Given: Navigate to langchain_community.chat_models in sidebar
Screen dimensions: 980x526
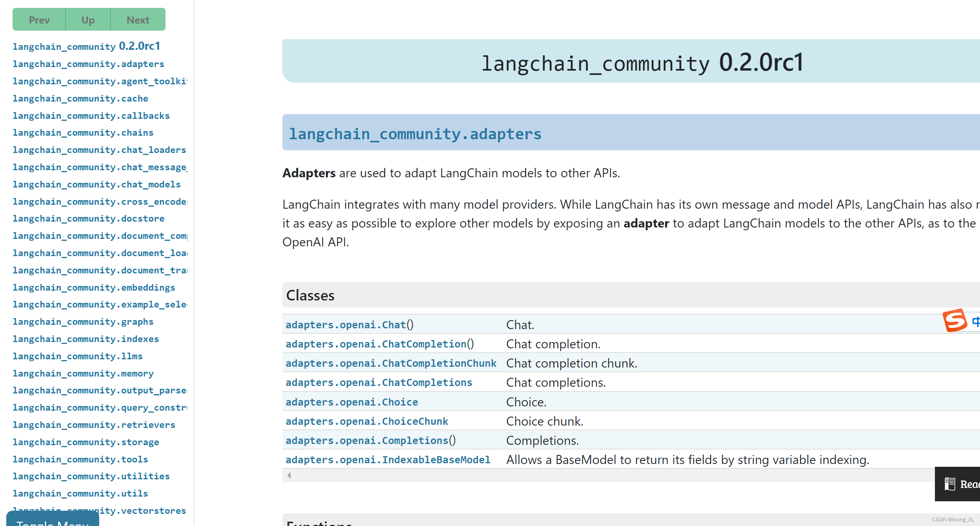Looking at the screenshot, I should coord(96,184).
